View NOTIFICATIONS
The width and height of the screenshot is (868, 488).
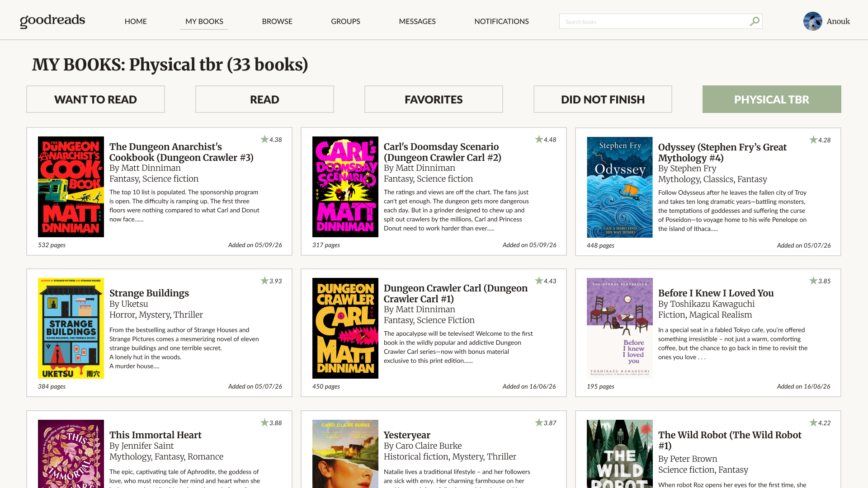[501, 21]
